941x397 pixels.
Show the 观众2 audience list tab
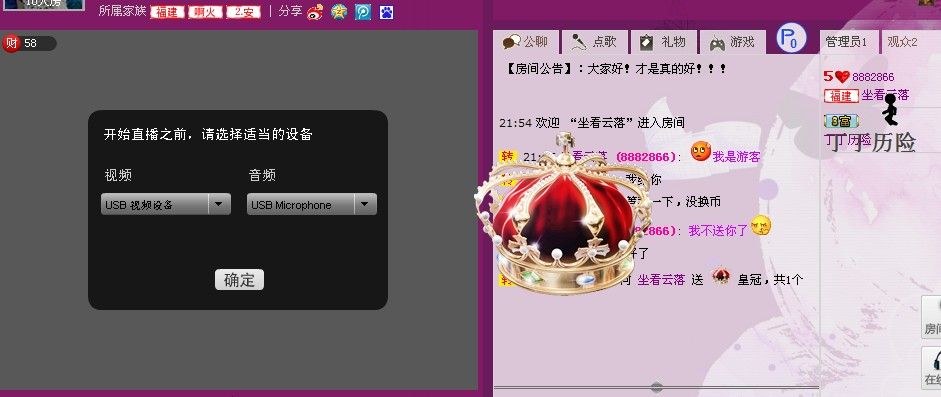point(903,42)
